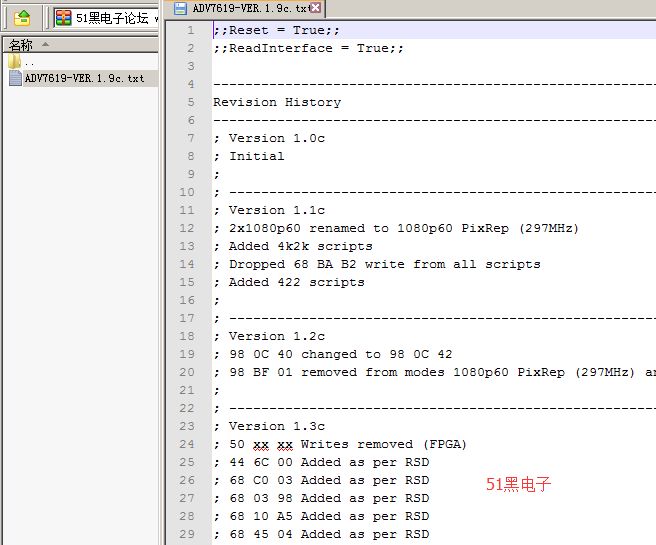Click line number 5 in the gutter
656x545 pixels.
(x=191, y=102)
